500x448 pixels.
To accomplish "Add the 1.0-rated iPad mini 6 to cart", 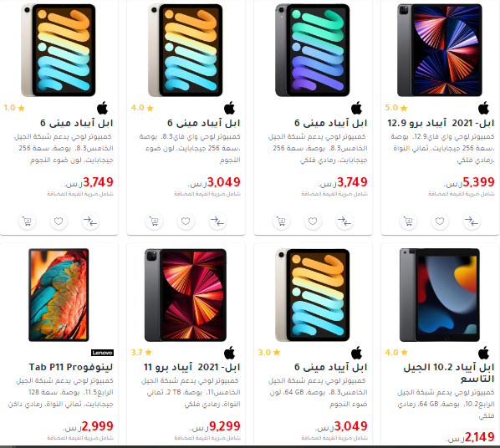I will pos(27,221).
